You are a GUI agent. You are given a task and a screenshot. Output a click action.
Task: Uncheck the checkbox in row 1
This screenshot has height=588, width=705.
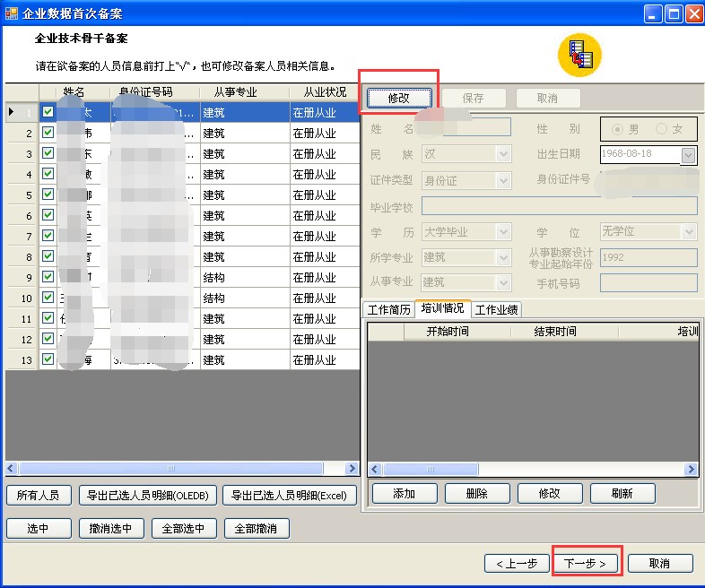coord(48,113)
